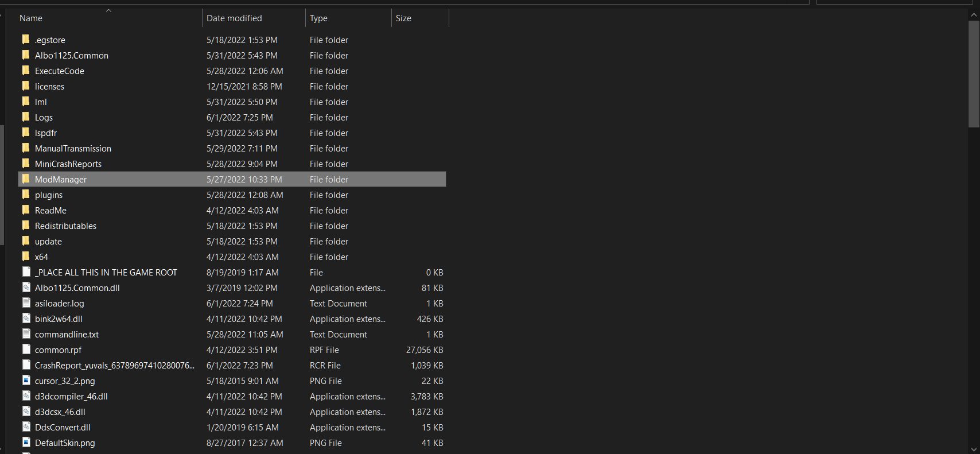Sort files by Name column header
The image size is (980, 454).
31,18
